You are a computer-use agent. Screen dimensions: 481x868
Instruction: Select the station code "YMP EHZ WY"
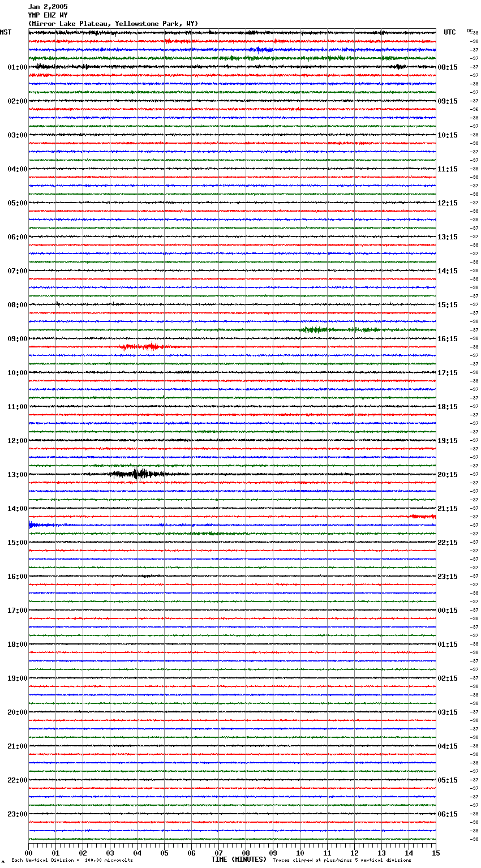[x=48, y=15]
